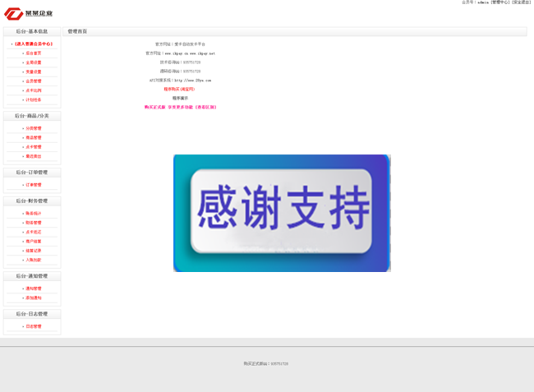The width and height of the screenshot is (534, 392).
Task: Open 商户结算 in the sidebar
Action: pyautogui.click(x=34, y=242)
